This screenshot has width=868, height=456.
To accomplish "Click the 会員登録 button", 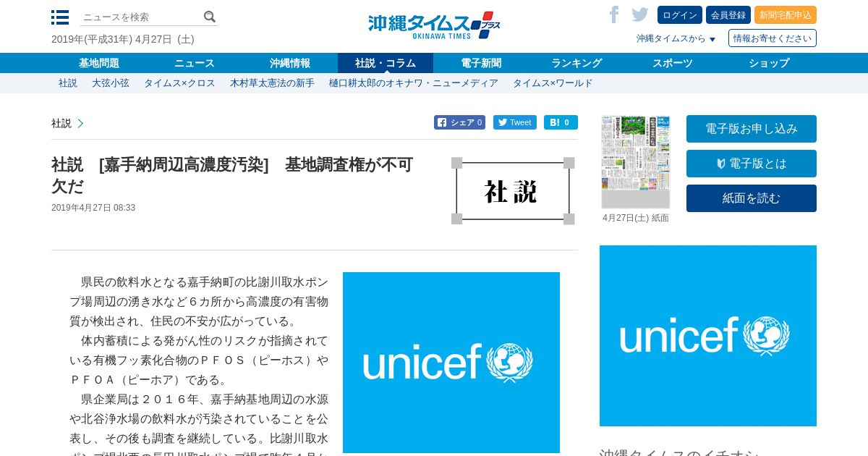I will click(x=728, y=14).
